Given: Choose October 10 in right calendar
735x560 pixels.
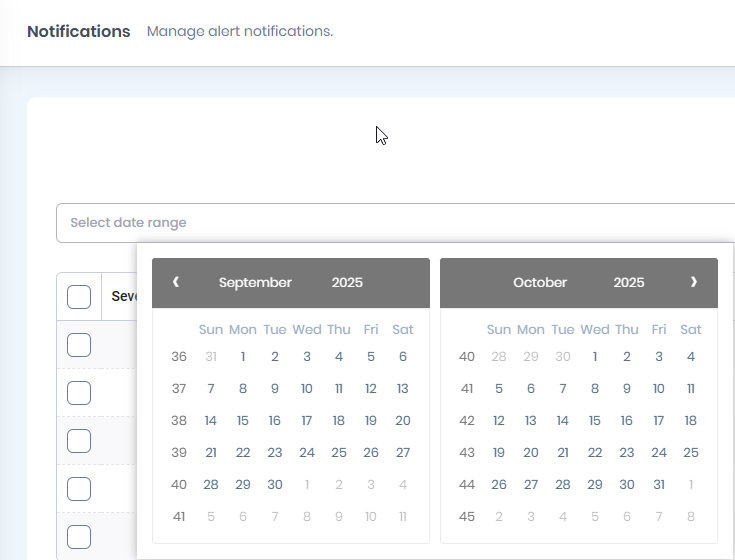Looking at the screenshot, I should pyautogui.click(x=659, y=389).
